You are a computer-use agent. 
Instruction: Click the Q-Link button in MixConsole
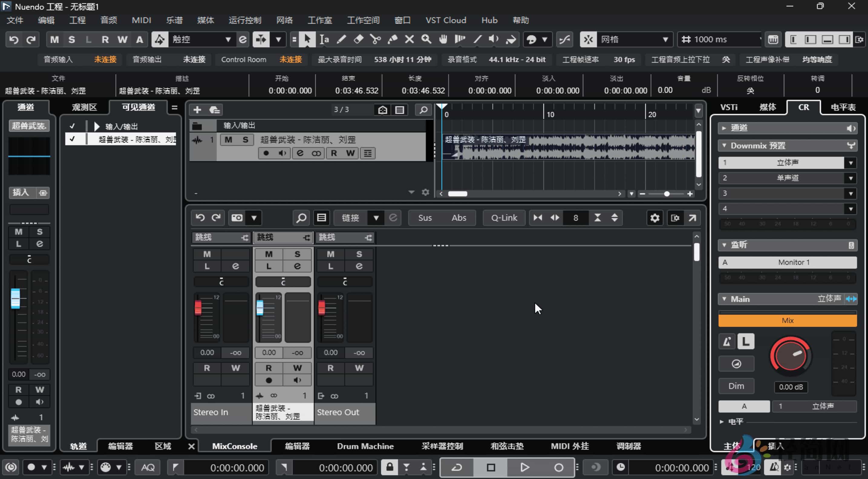pos(504,218)
